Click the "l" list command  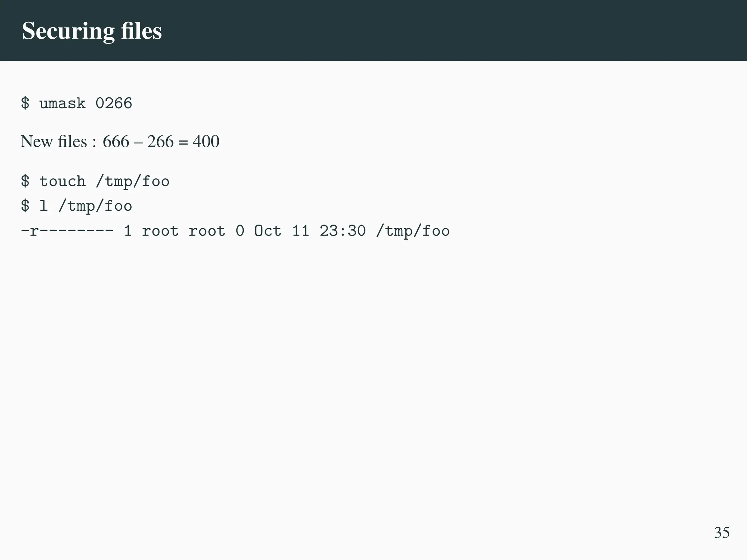point(43,206)
